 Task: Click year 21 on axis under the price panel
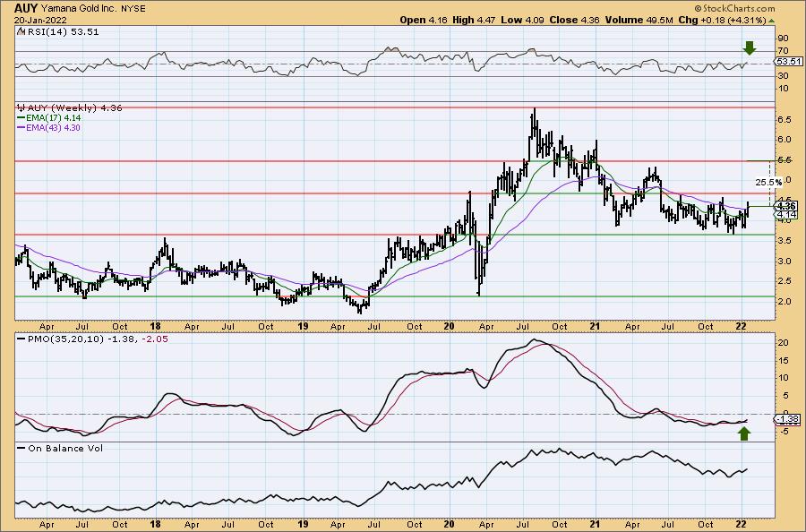click(x=596, y=326)
